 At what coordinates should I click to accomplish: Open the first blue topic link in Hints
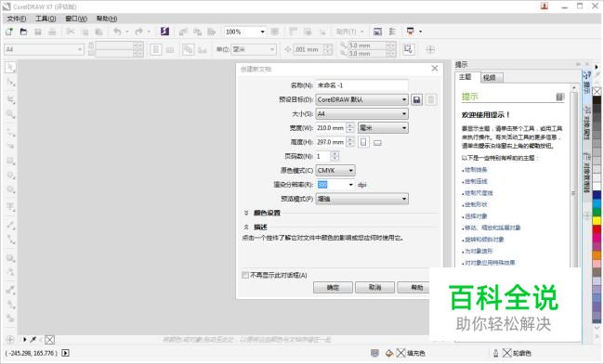pos(476,170)
